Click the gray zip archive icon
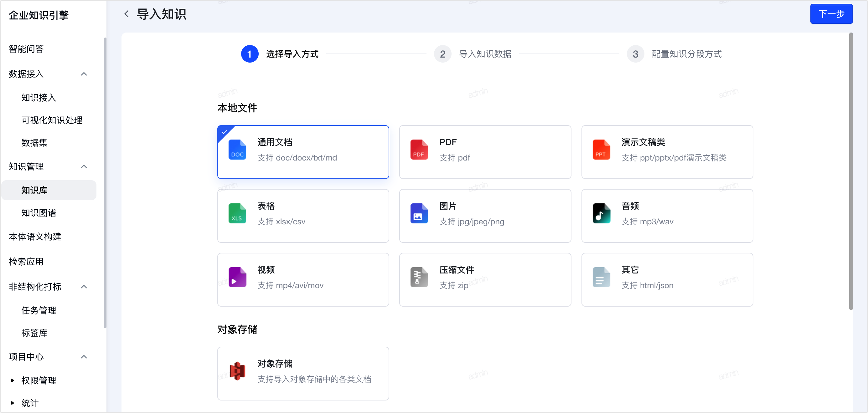The width and height of the screenshot is (868, 413). point(419,277)
